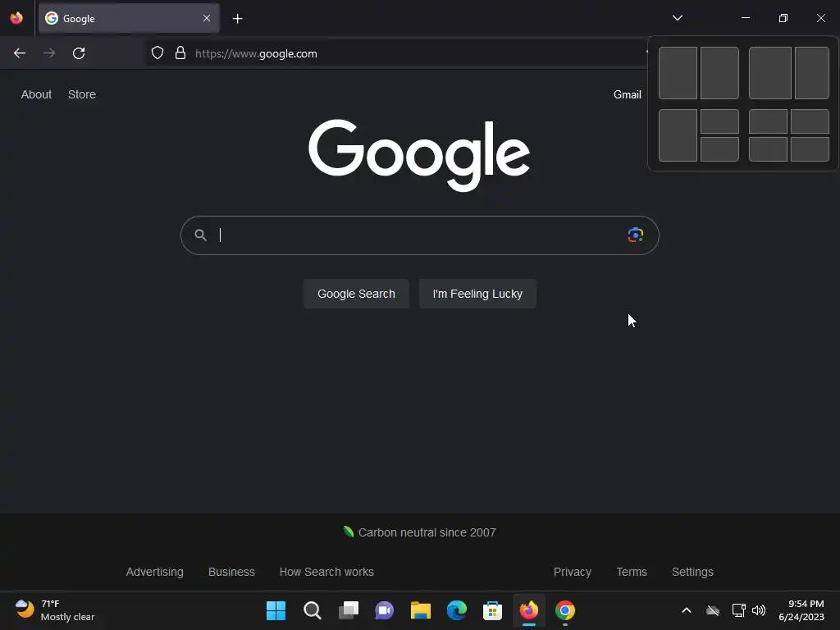Open the Settings footer menu
Image resolution: width=840 pixels, height=630 pixels.
click(692, 572)
